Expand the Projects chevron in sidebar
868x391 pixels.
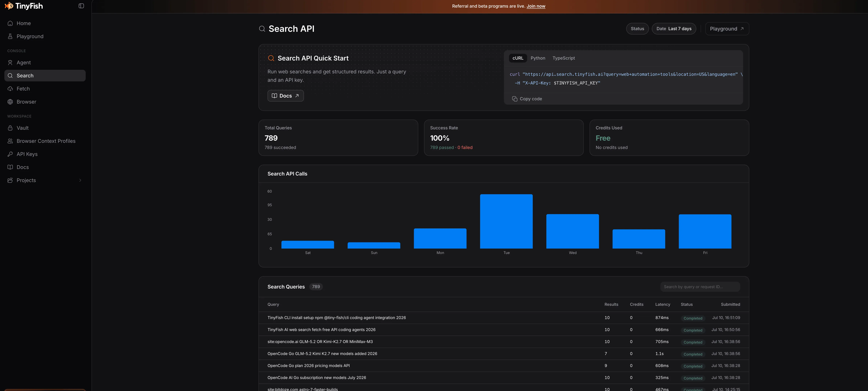(80, 180)
